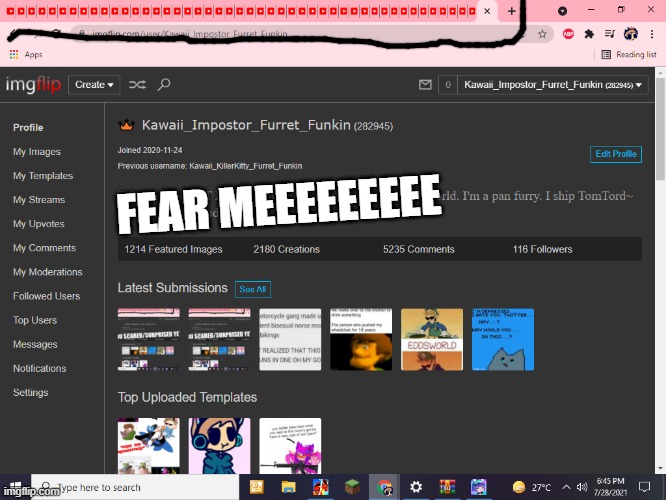The height and width of the screenshot is (500, 666).
Task: Click the crown icon beside the username
Action: point(126,125)
